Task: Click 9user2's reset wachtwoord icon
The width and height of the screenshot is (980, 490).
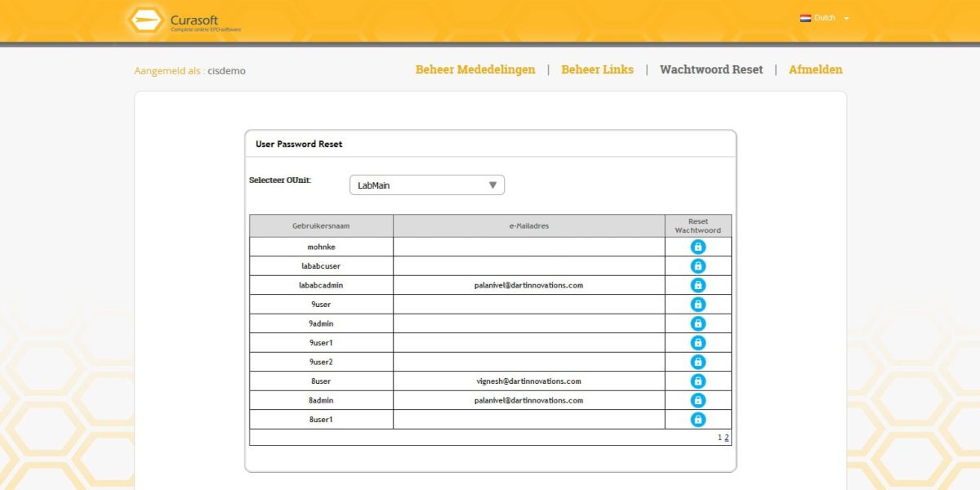Action: tap(698, 361)
